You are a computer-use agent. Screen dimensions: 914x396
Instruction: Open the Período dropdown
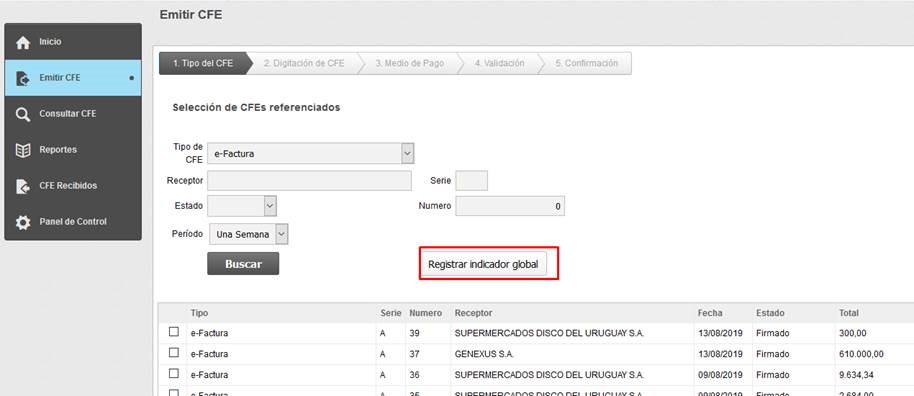click(x=249, y=234)
